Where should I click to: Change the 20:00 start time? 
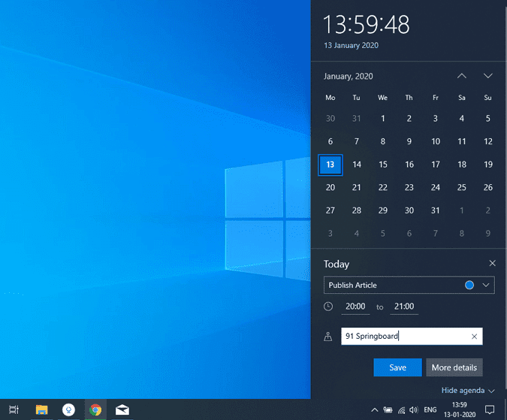pyautogui.click(x=355, y=307)
